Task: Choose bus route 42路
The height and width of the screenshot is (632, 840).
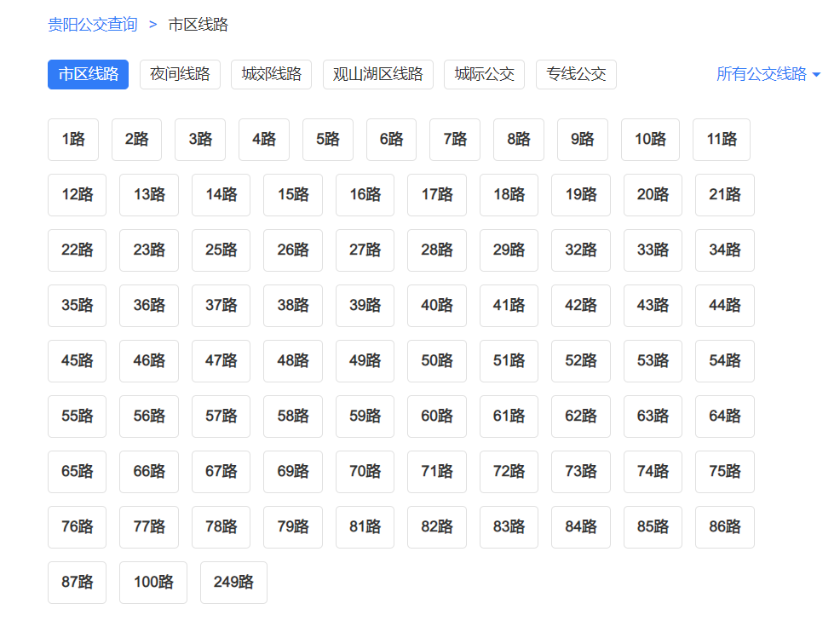Action: pos(581,306)
